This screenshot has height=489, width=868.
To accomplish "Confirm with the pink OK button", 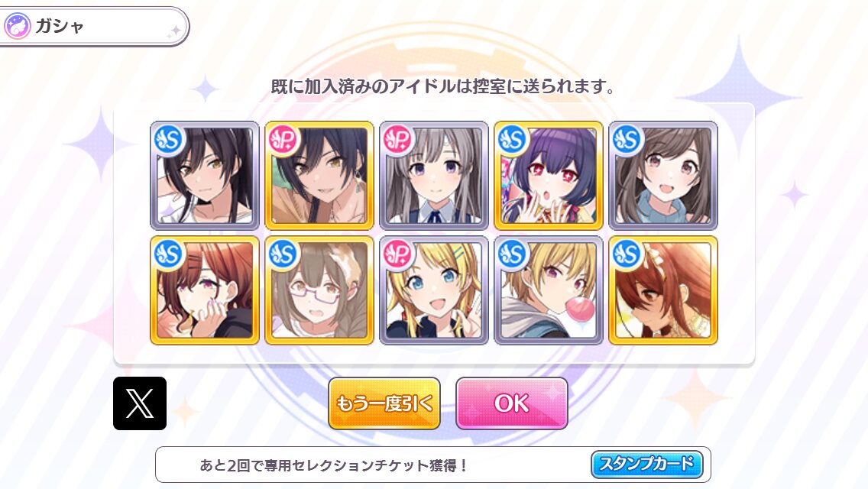I will (511, 403).
